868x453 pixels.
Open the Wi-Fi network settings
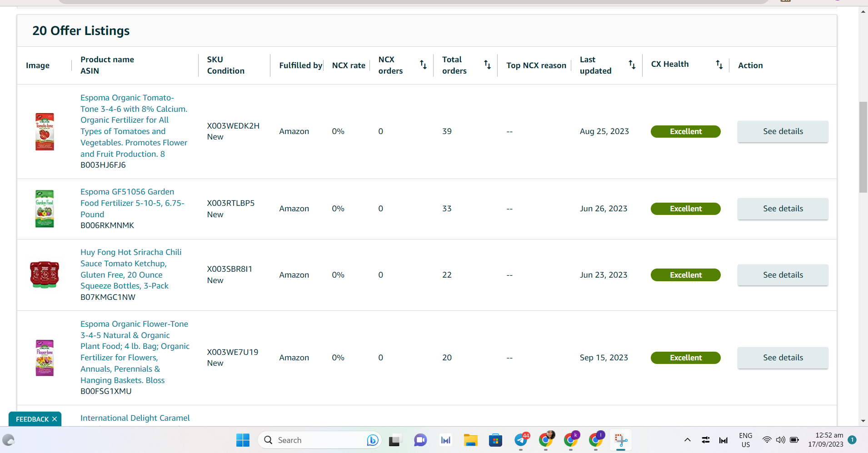(767, 440)
